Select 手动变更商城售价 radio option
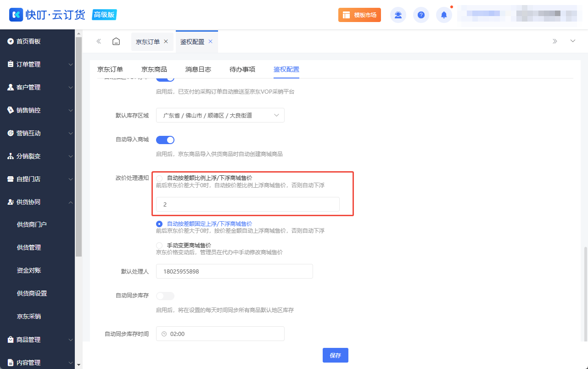 [x=159, y=245]
